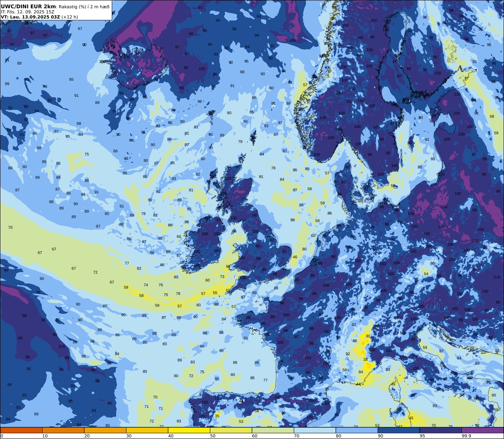This screenshot has height=439, width=504.
Task: Click the yellow-green 50–60 legend swatch
Action: (231, 430)
